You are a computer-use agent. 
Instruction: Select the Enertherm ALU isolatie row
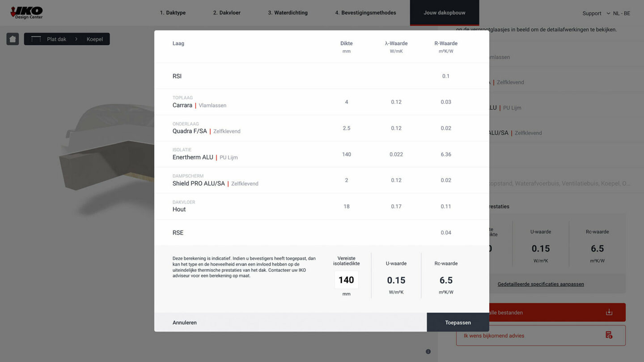click(x=322, y=154)
